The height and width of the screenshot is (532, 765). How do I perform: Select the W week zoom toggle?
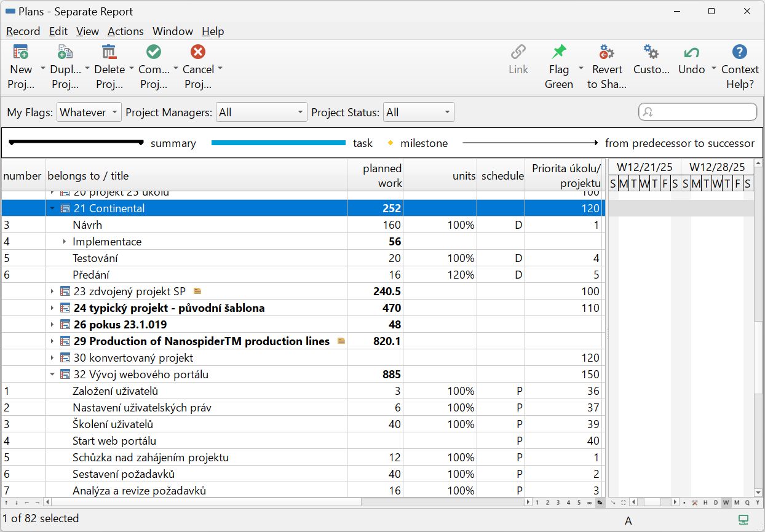tap(726, 502)
